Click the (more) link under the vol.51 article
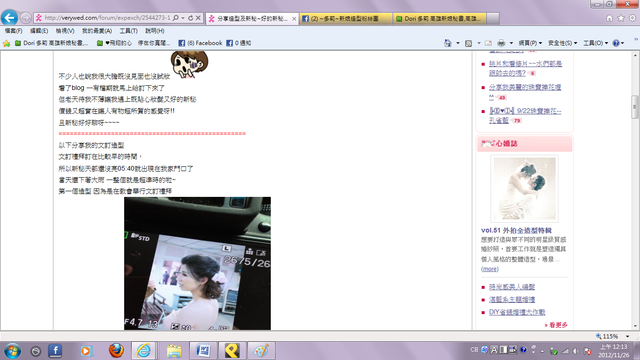 490,269
